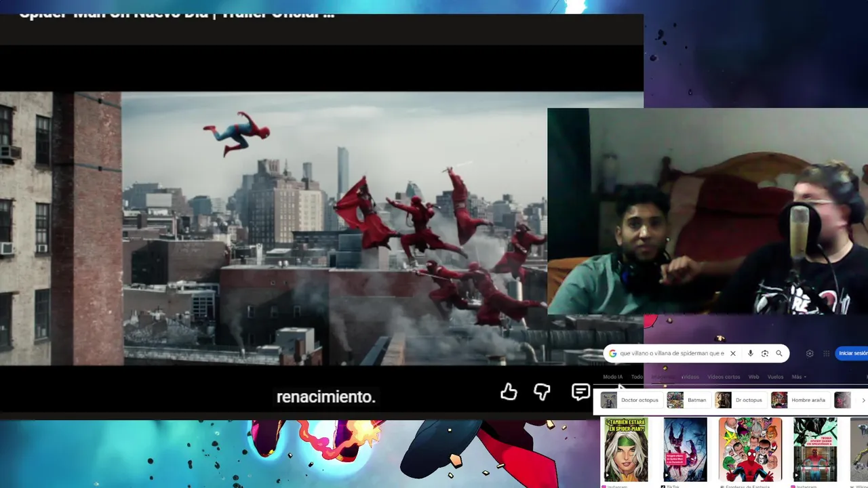This screenshot has height=488, width=868.
Task: Open the Vuelos tab
Action: (775, 377)
